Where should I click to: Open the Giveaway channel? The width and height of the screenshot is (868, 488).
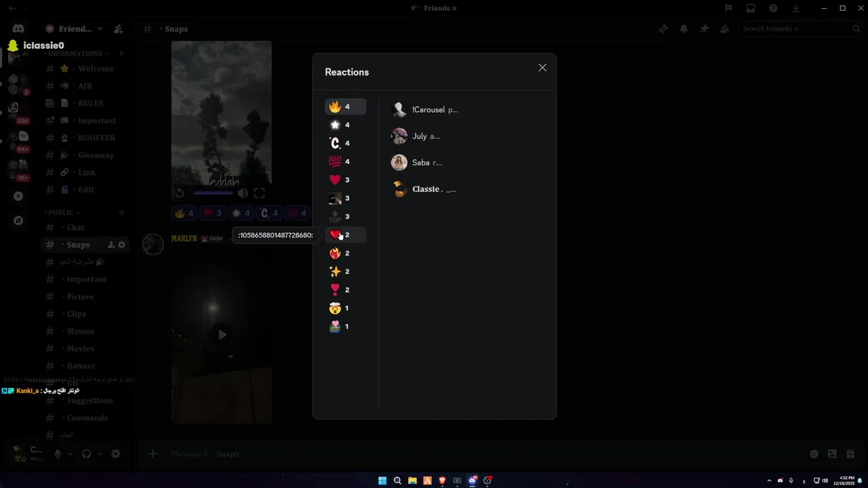click(86, 155)
